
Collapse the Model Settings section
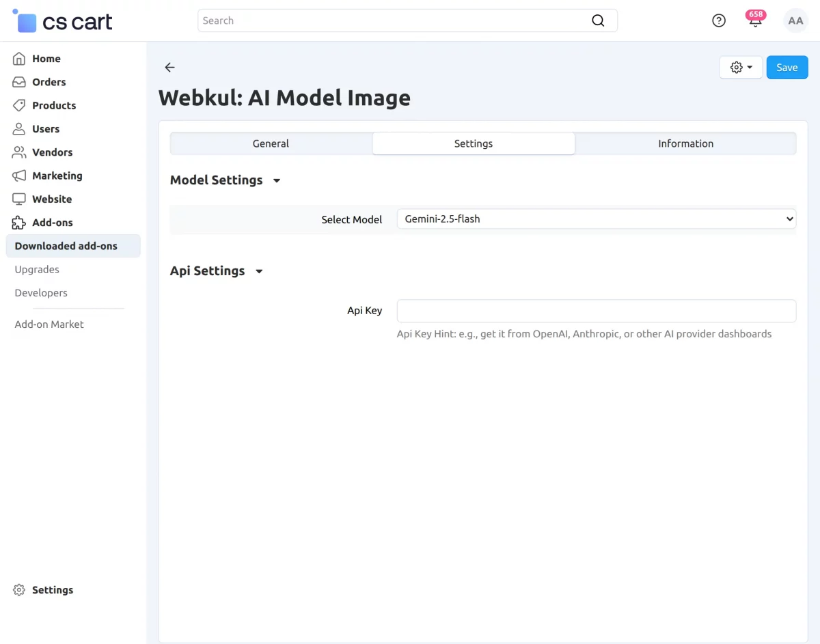click(x=277, y=181)
